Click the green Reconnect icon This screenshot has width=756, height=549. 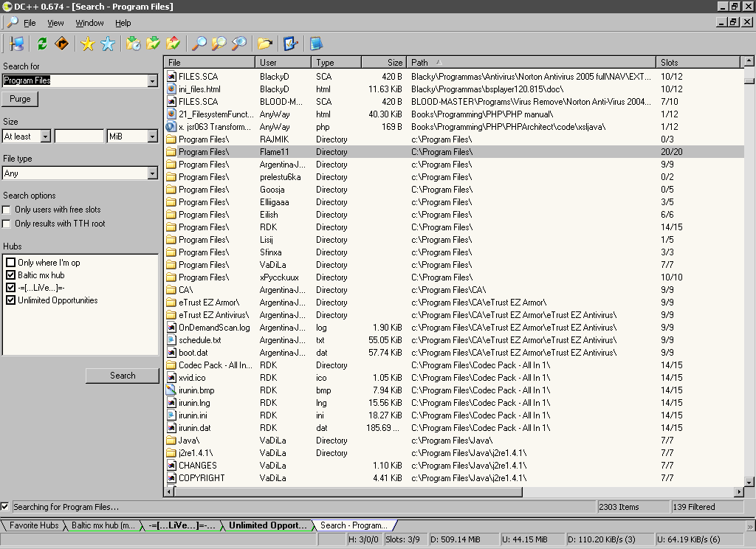42,44
